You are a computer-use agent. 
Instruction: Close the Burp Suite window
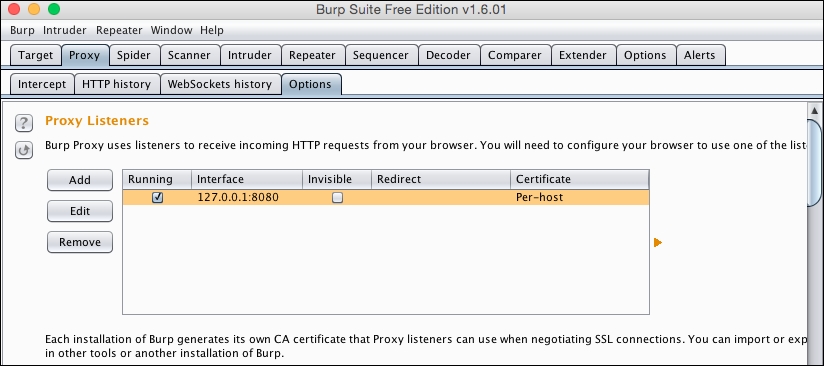[14, 9]
